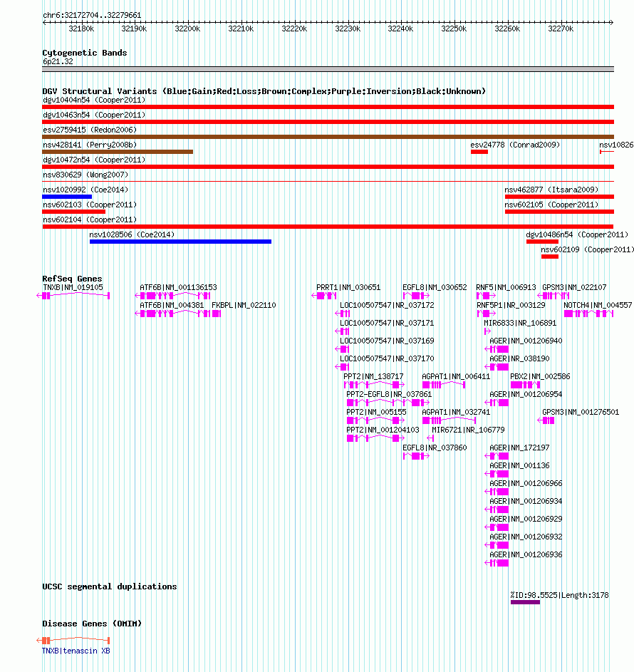Click the NOTCH4|NM_004557 gene label
The width and height of the screenshot is (634, 672).
598,306
